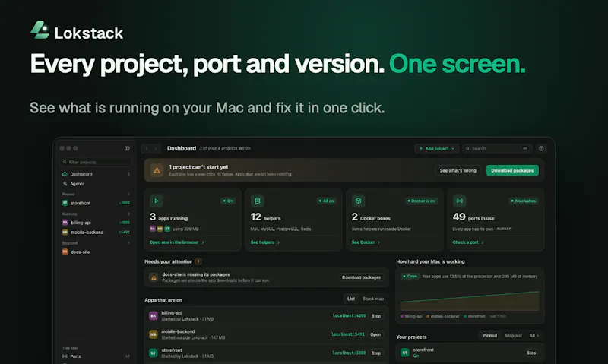Click the Lokstack logo icon
This screenshot has height=364, width=608.
point(40,30)
